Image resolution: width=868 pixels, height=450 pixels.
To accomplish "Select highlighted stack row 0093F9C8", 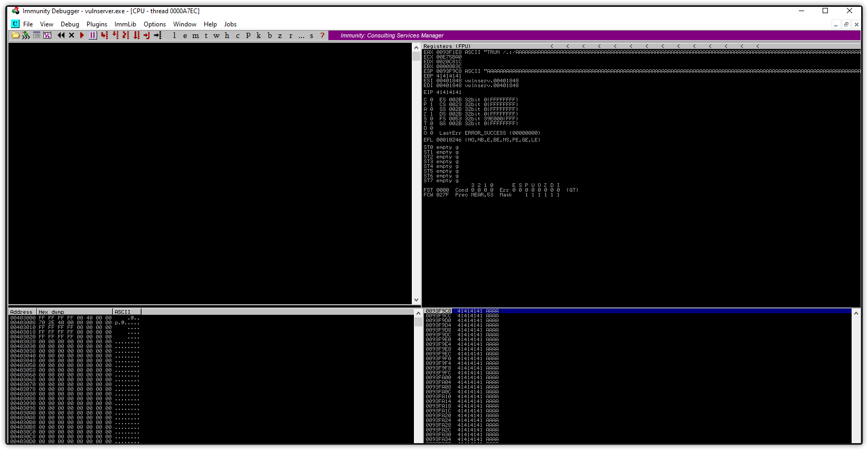I will [638, 311].
